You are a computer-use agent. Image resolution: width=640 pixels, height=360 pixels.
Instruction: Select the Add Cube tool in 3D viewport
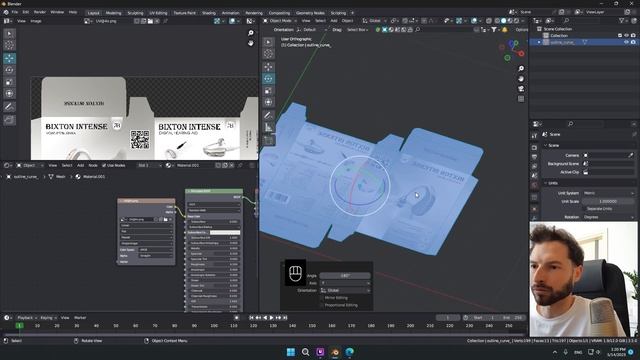point(268,140)
